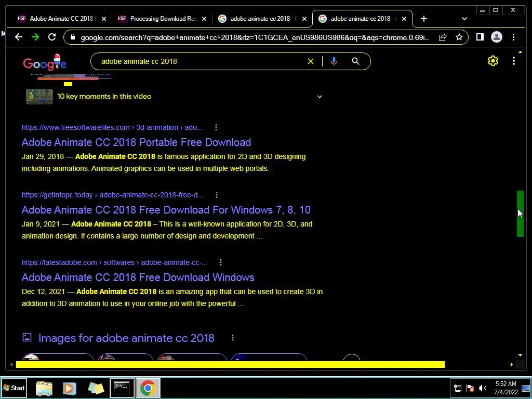Open Images for adobe animate cc 2018
The image size is (532, 399).
click(126, 338)
